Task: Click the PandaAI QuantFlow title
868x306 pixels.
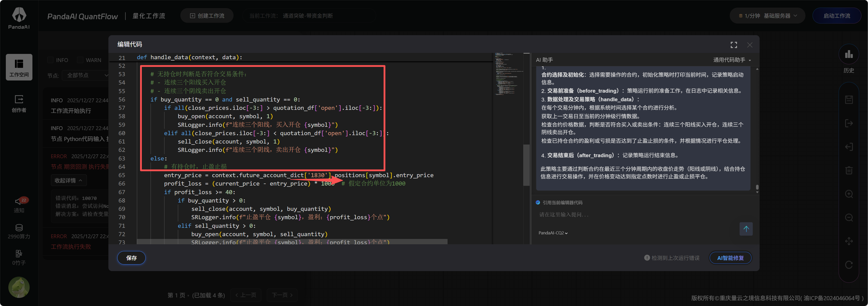Action: point(83,16)
